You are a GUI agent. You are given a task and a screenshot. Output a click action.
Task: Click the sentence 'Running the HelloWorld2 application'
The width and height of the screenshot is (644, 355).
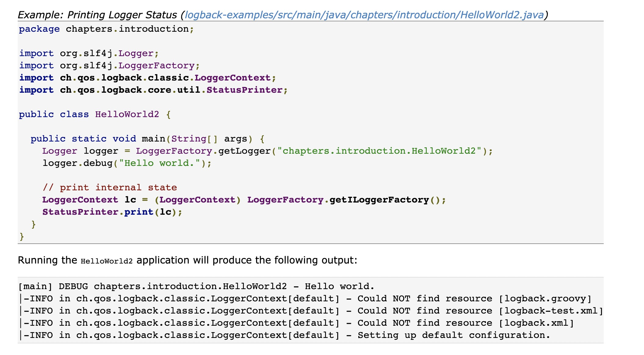point(188,260)
